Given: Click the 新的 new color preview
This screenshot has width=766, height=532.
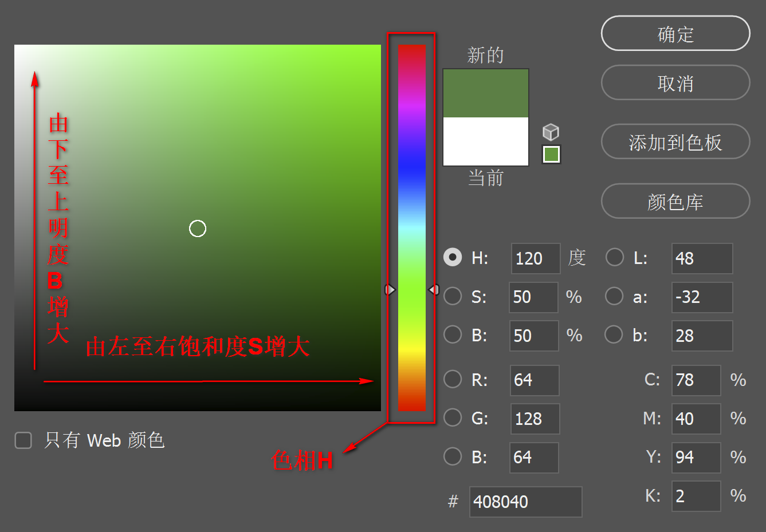Looking at the screenshot, I should click(485, 92).
